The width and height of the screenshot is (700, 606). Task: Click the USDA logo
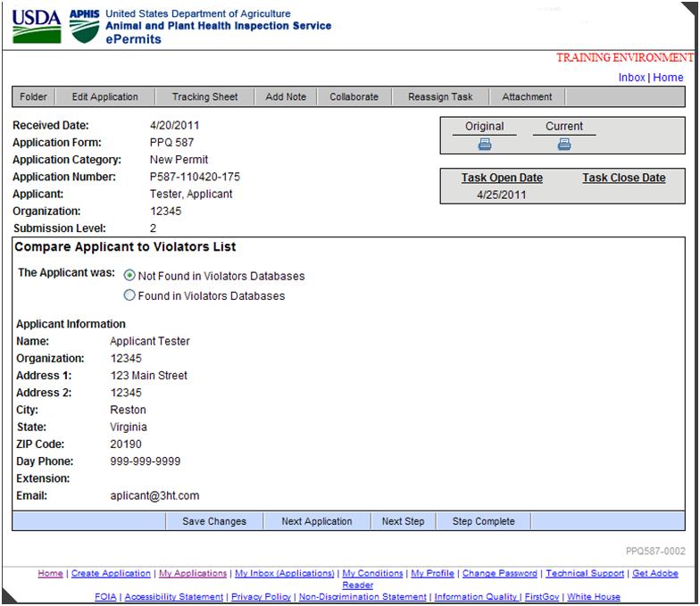pyautogui.click(x=35, y=27)
